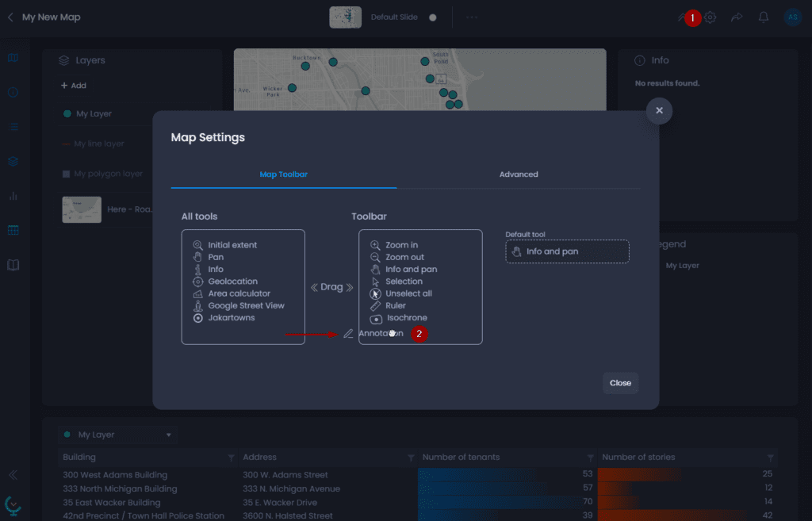Open the layers stack icon in sidebar
This screenshot has width=812, height=521.
tap(13, 162)
